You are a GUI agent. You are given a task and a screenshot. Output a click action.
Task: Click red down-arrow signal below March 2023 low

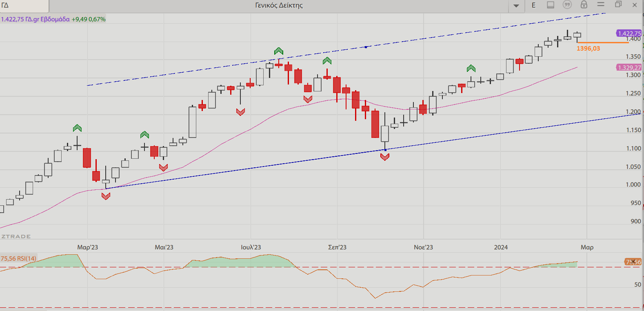[x=106, y=196]
